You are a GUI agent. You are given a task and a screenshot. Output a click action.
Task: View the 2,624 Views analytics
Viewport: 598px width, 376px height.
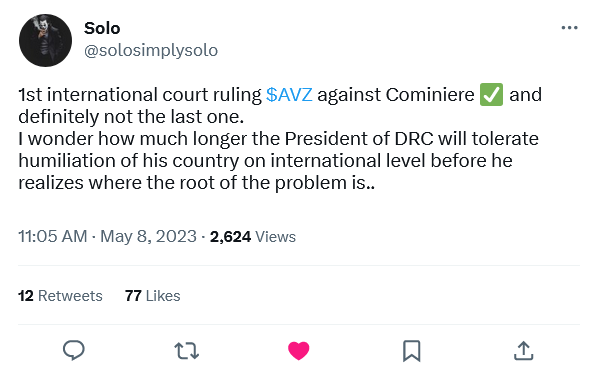[253, 237]
